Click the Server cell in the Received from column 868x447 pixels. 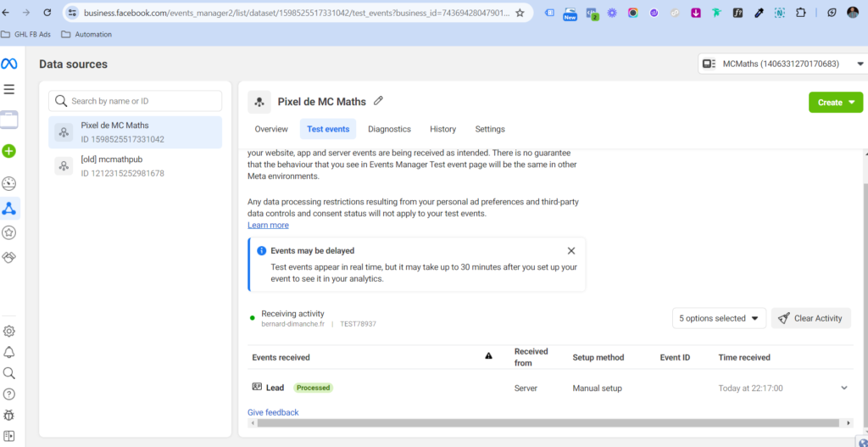pyautogui.click(x=526, y=388)
